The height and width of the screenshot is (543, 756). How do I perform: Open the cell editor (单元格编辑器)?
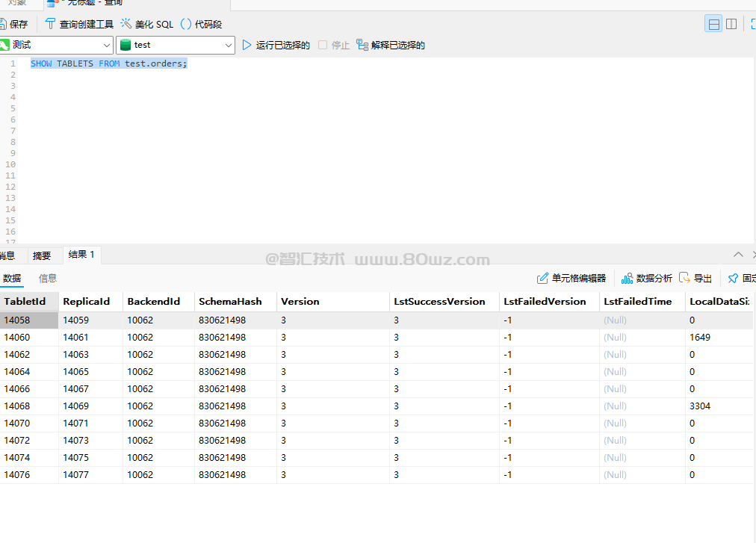click(x=543, y=279)
